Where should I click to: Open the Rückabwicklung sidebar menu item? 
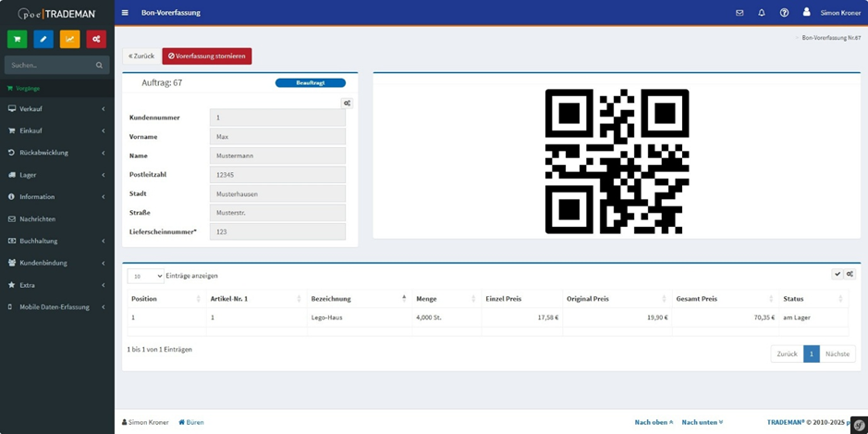(57, 153)
